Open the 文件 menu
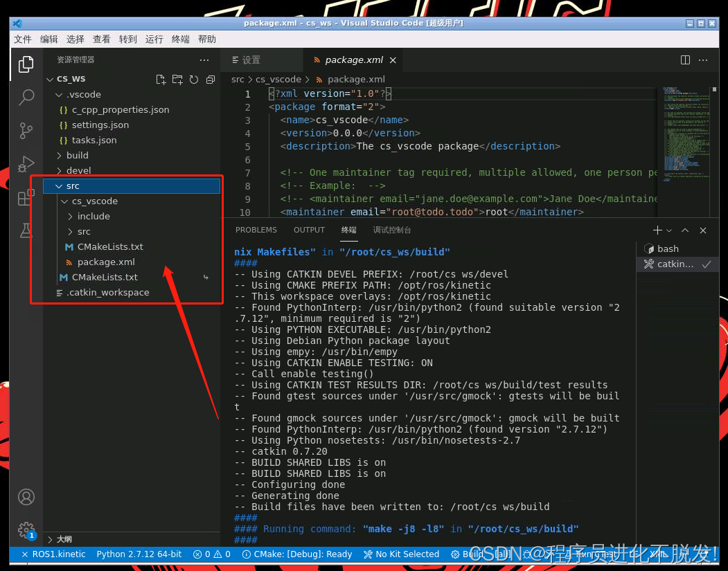The width and height of the screenshot is (728, 571). [x=22, y=39]
